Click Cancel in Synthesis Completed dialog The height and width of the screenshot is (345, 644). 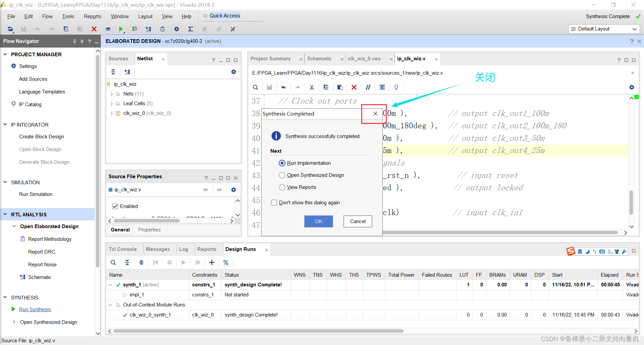coord(358,221)
